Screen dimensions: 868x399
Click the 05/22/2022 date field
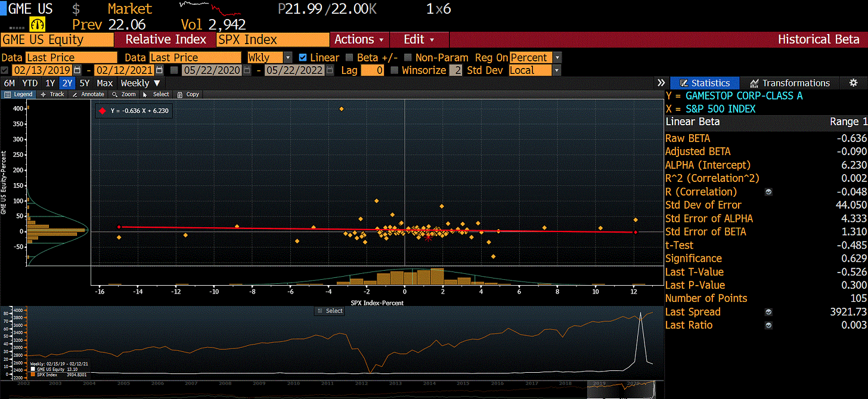(x=294, y=70)
